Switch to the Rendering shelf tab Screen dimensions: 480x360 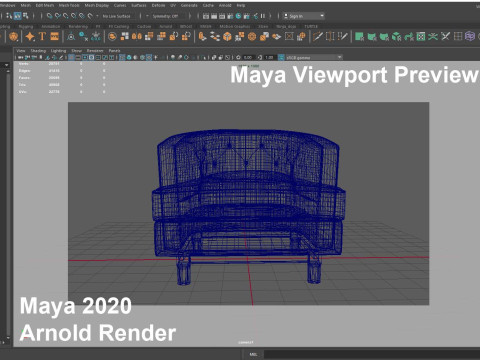point(78,26)
